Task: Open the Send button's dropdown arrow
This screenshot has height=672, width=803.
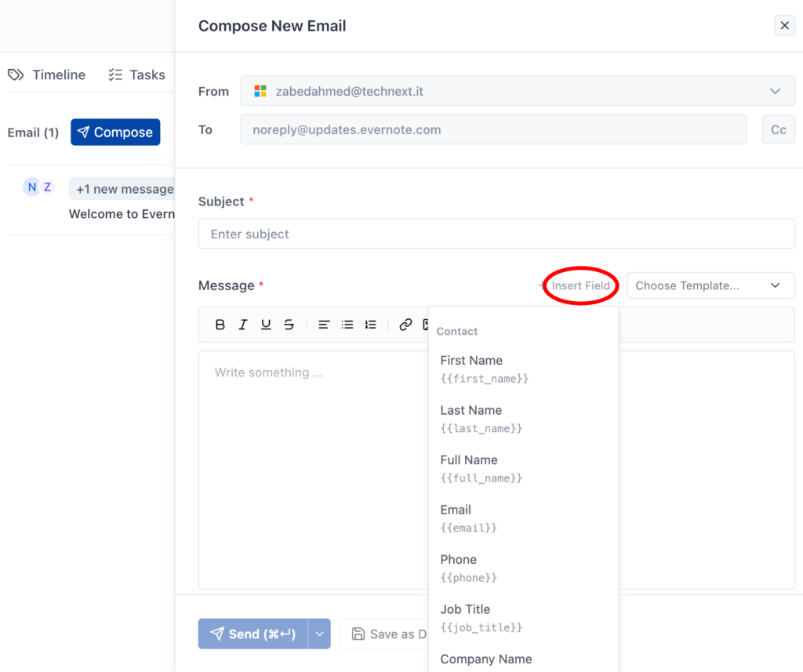Action: 319,634
